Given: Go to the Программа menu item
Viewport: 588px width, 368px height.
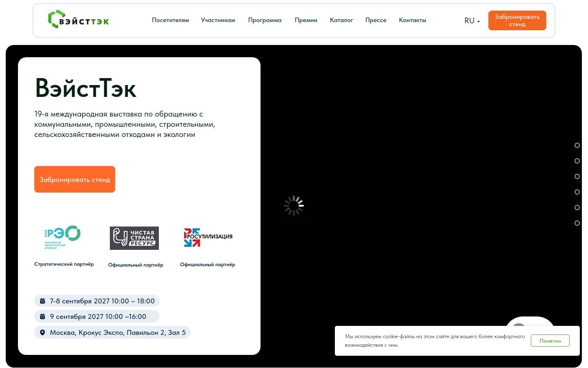Looking at the screenshot, I should point(265,20).
